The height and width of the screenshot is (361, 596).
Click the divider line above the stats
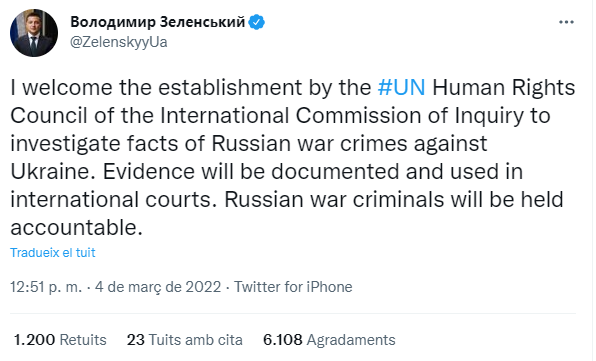click(293, 314)
